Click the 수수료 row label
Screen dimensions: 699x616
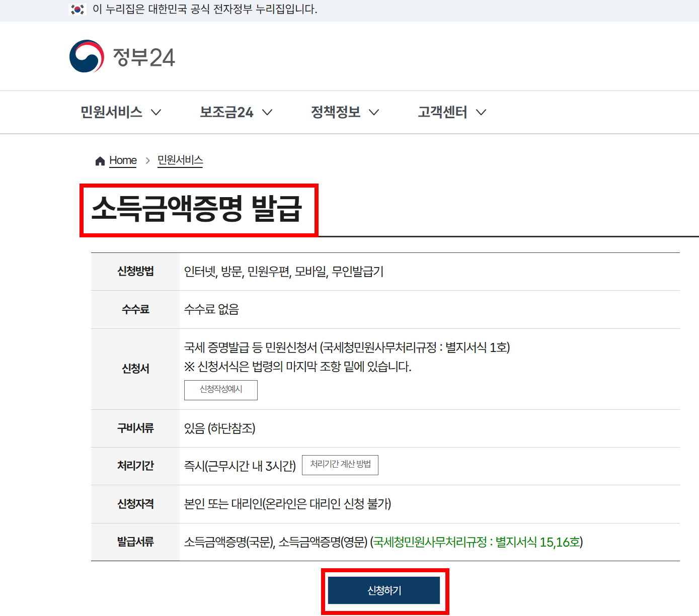tap(135, 309)
